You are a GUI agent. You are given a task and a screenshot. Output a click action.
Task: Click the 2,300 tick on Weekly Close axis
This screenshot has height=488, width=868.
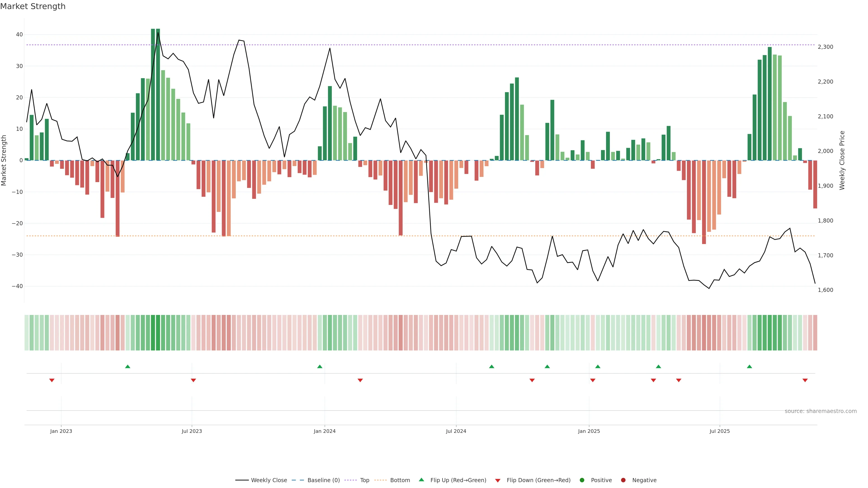[x=825, y=47]
